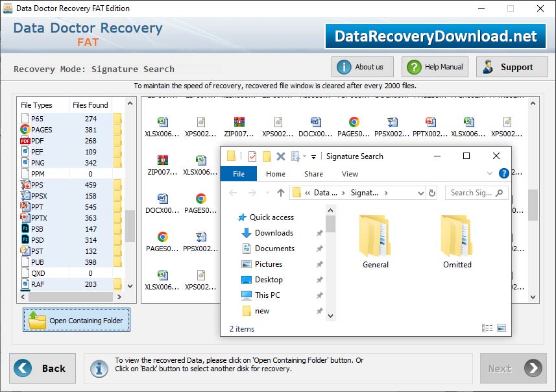556x392 pixels.
Task: Open Customize Quick Access Toolbar dropdown
Action: click(x=313, y=156)
